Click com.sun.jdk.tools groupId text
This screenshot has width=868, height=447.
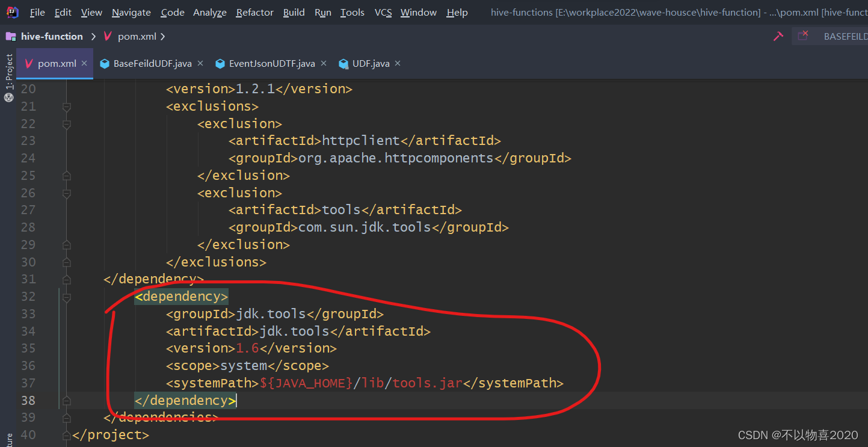point(365,227)
